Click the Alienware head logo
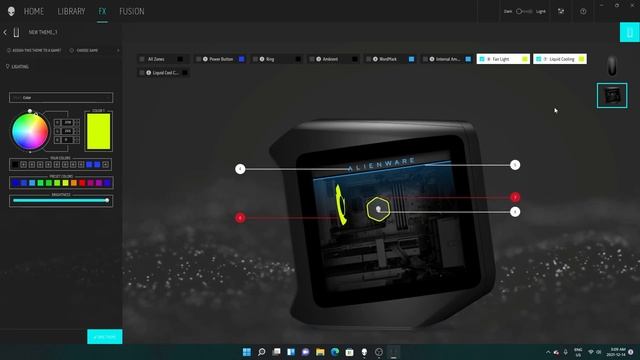 [11, 11]
